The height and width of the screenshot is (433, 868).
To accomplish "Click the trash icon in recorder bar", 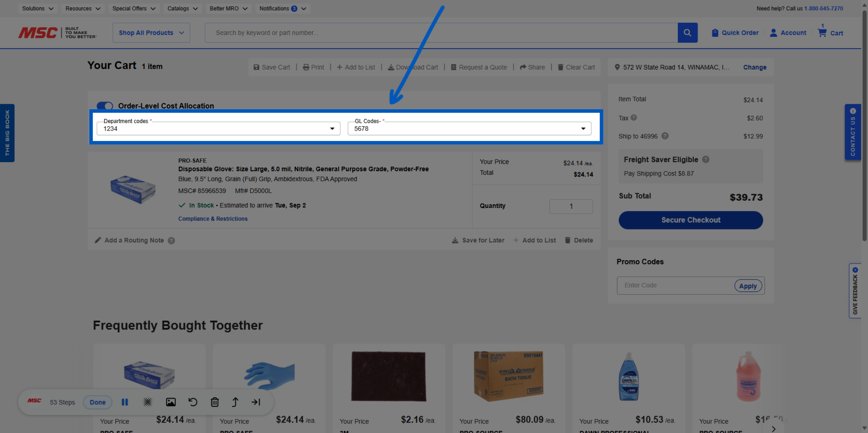I will pos(215,402).
